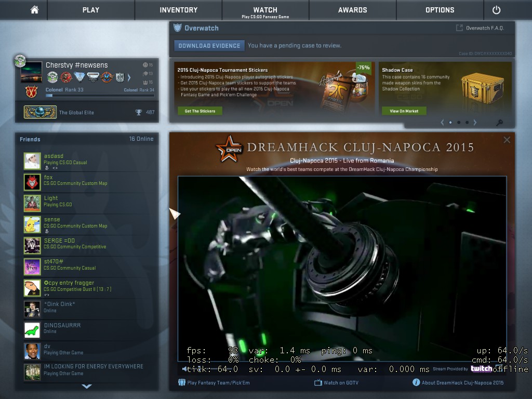This screenshot has width=532, height=399.
Task: Open the WATCH menu
Action: click(265, 10)
